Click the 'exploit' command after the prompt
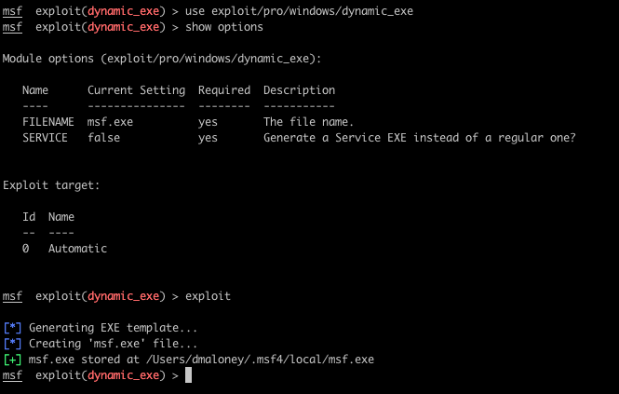This screenshot has width=619, height=394. (x=208, y=296)
